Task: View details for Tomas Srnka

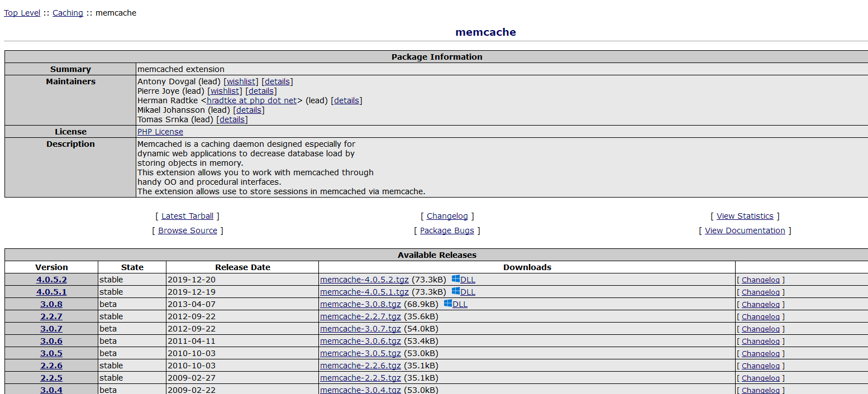Action: [232, 119]
